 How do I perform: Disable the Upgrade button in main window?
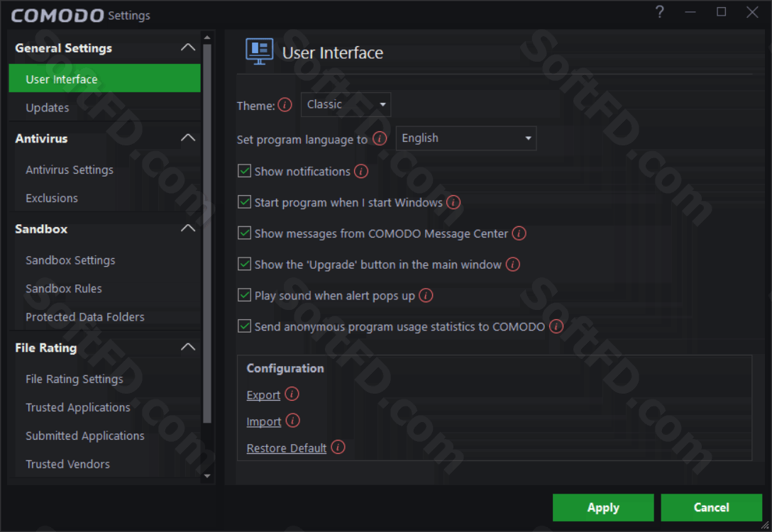(x=244, y=264)
